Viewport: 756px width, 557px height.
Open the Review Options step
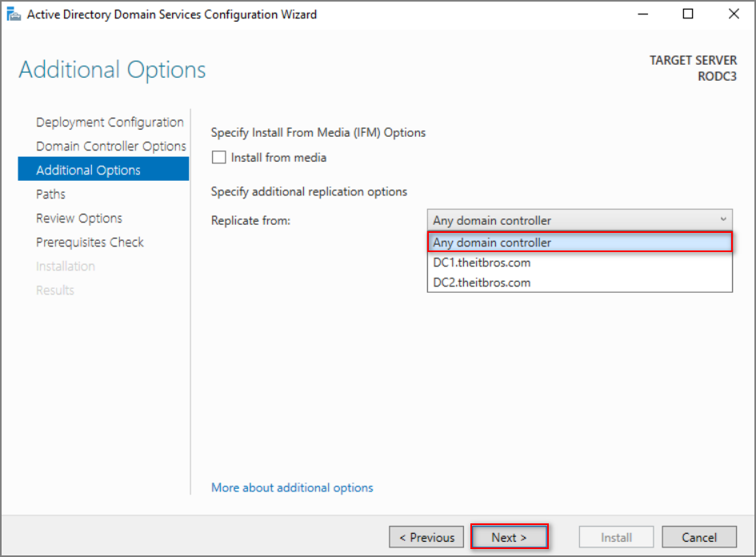coord(79,218)
